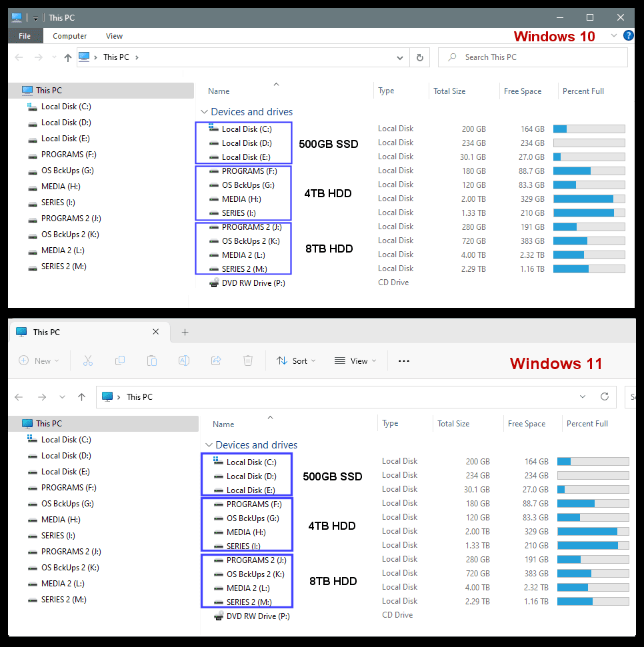Open the View ribbon tab in Windows 10

114,36
